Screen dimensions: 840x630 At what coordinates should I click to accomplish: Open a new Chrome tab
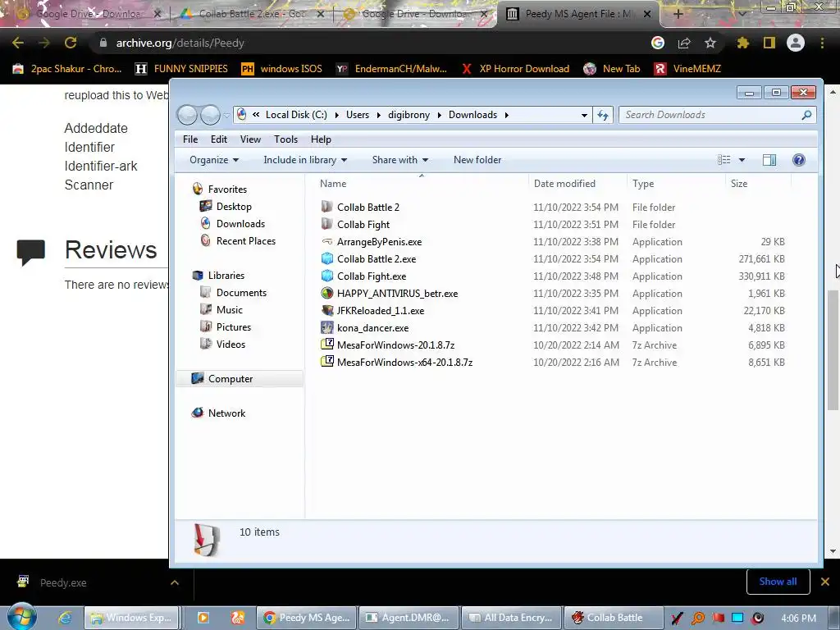678,14
